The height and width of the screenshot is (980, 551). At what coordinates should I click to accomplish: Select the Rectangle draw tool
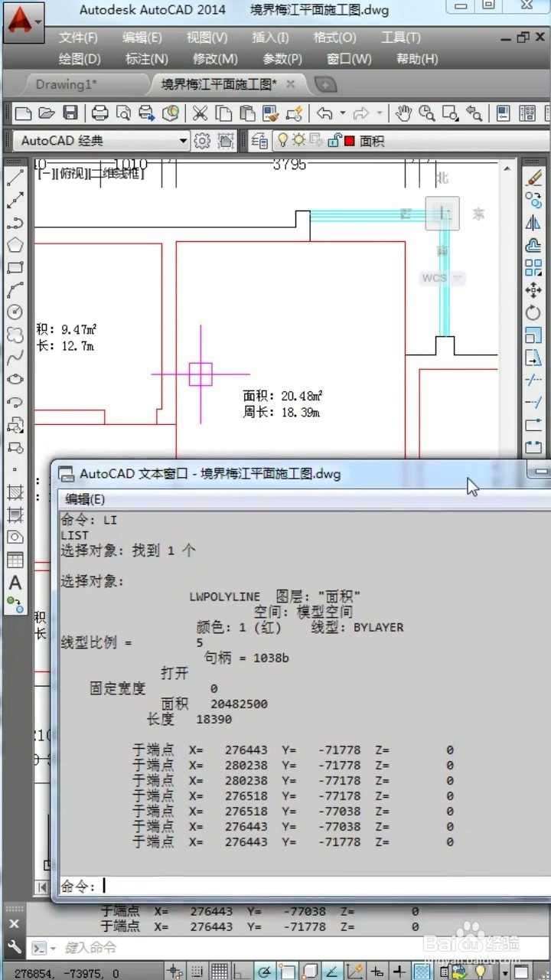point(15,268)
